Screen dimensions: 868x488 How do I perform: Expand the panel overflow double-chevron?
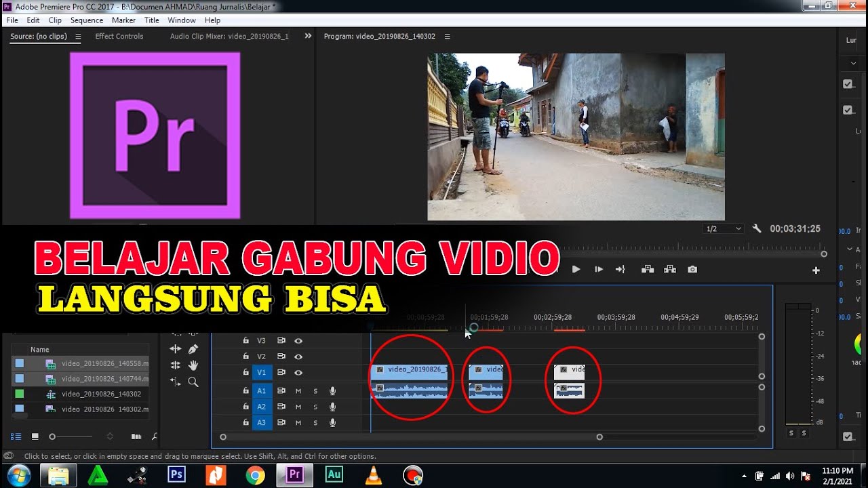[308, 36]
